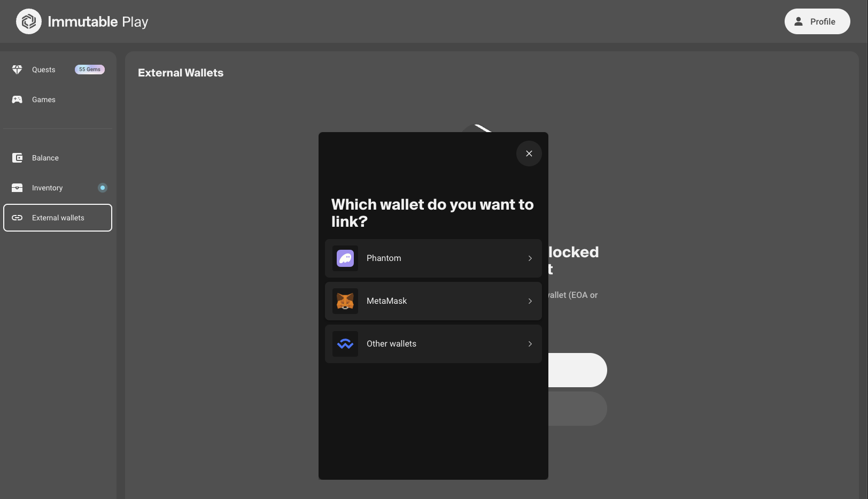Open the Profile button

[817, 21]
